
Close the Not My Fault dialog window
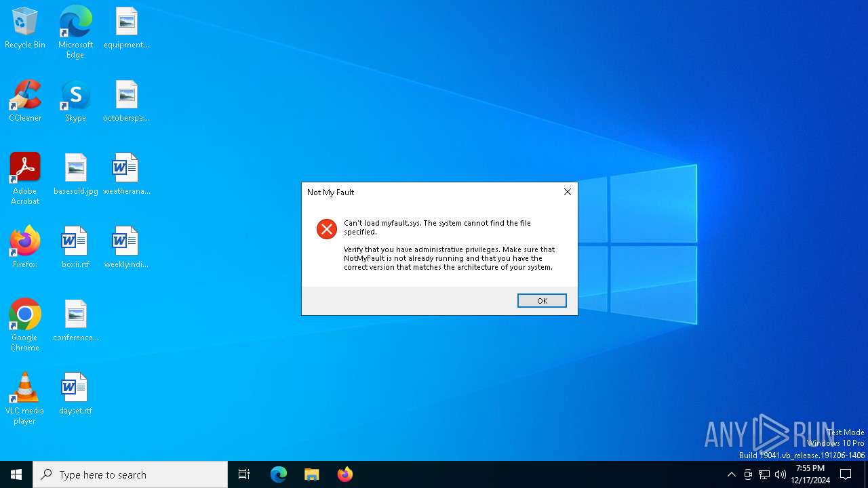pyautogui.click(x=568, y=192)
